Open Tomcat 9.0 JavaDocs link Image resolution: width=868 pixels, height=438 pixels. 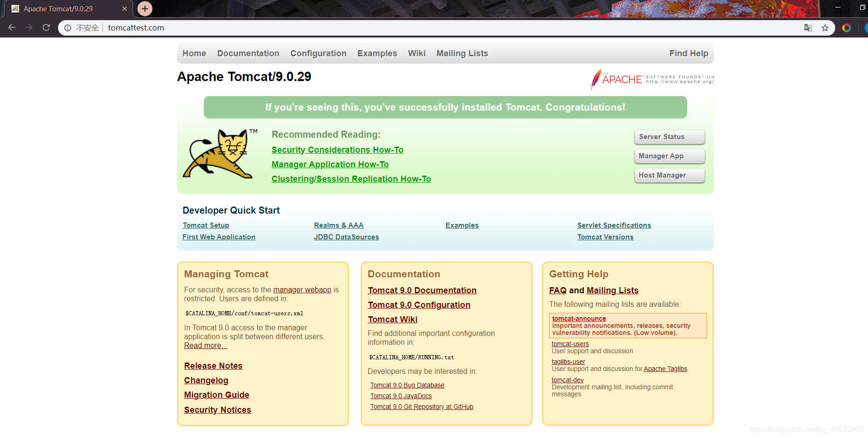click(x=401, y=396)
